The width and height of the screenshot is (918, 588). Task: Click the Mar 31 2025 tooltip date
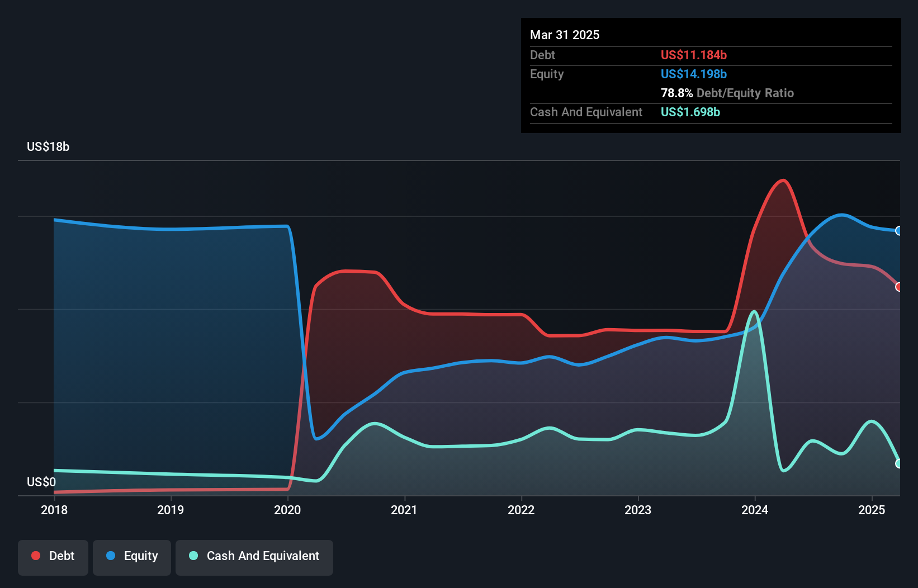tap(565, 35)
